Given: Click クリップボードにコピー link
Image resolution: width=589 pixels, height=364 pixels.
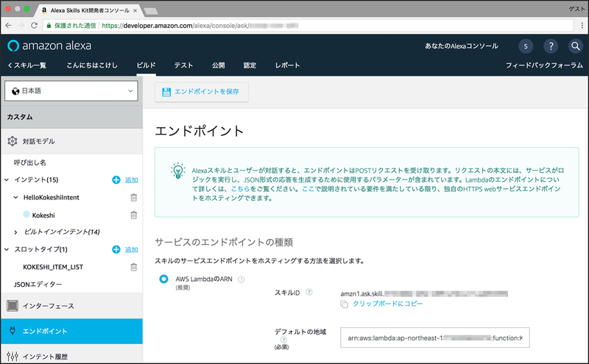Looking at the screenshot, I should pos(388,304).
